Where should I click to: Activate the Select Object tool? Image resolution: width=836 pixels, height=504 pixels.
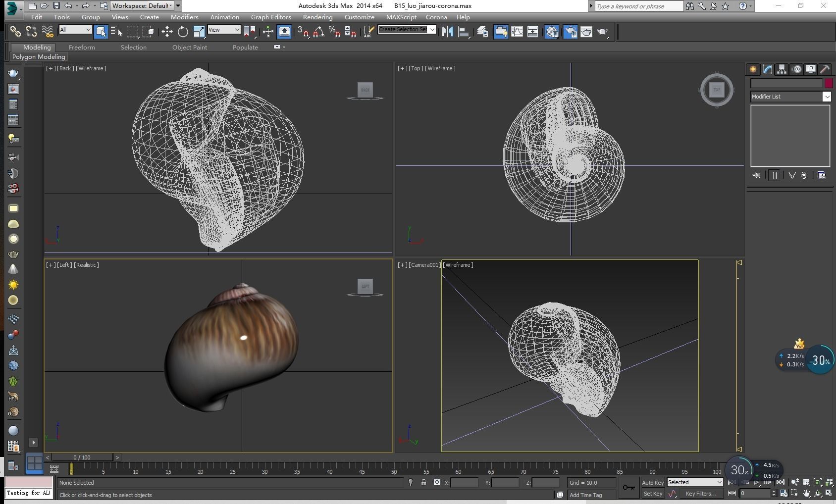[101, 32]
